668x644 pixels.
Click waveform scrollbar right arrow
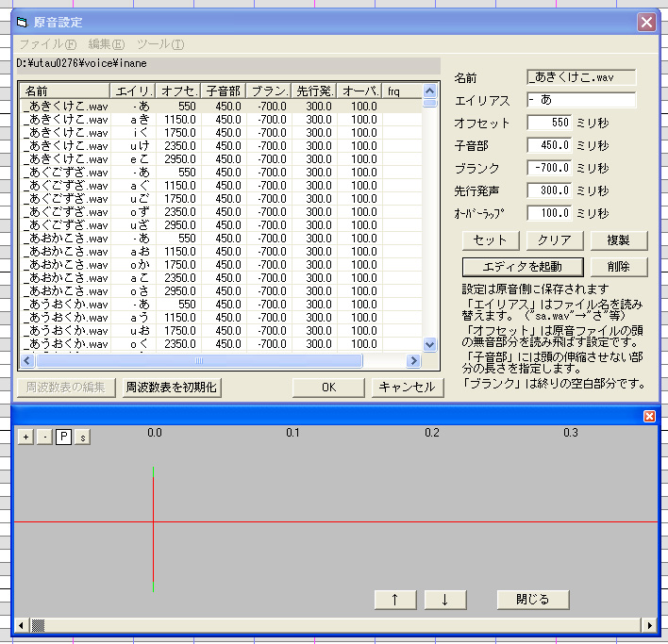(649, 625)
